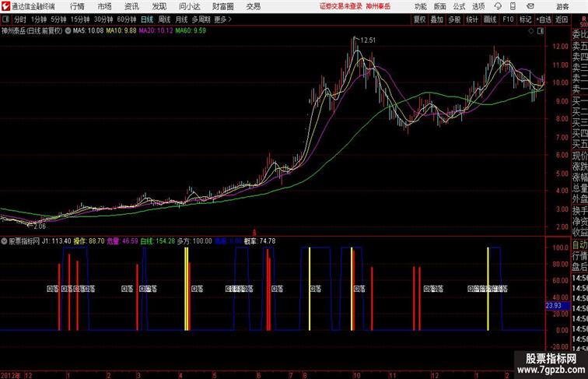Image resolution: width=588 pixels, height=379 pixels.
Task: Switch to 15分钟 period
Action: (x=80, y=19)
